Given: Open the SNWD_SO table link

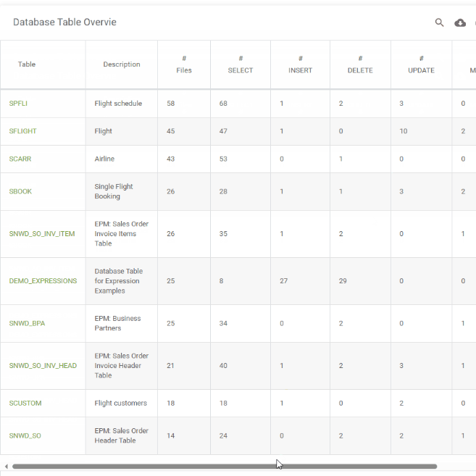Looking at the screenshot, I should point(25,435).
